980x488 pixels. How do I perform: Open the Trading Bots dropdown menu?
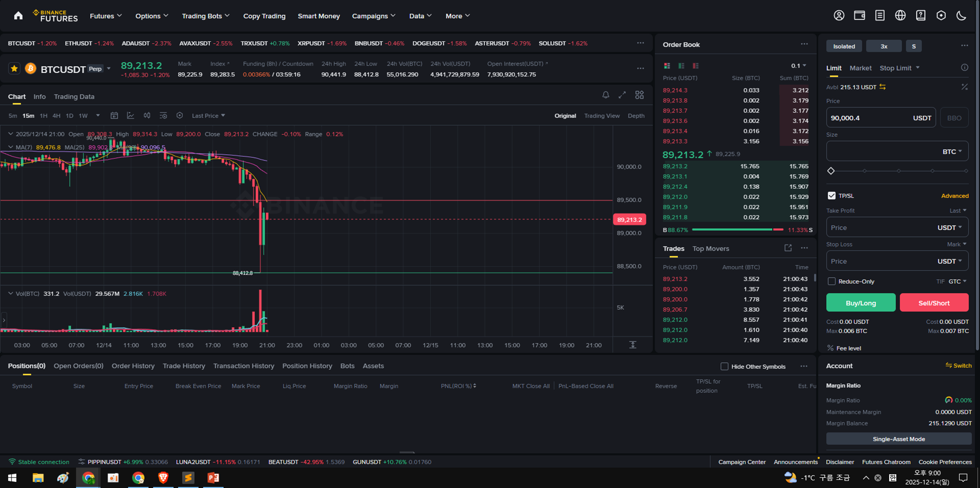pyautogui.click(x=206, y=16)
